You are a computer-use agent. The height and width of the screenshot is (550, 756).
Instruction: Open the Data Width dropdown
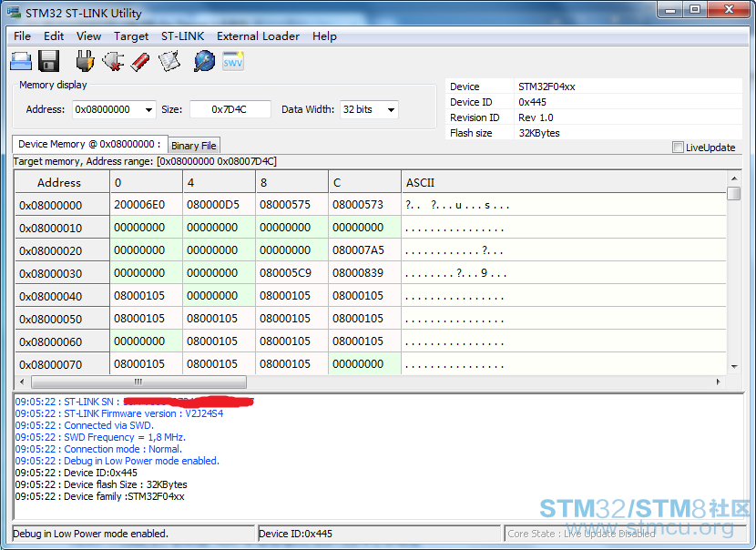(x=391, y=110)
